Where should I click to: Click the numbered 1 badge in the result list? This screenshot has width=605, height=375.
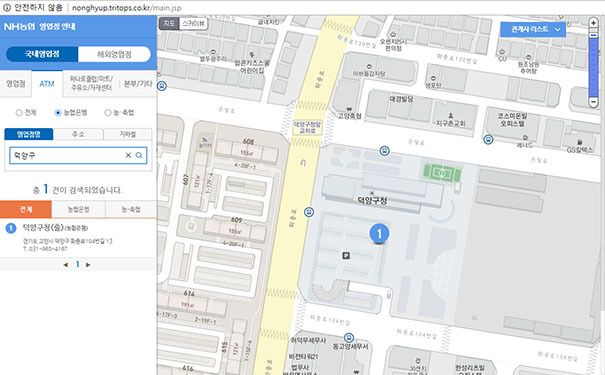click(11, 228)
